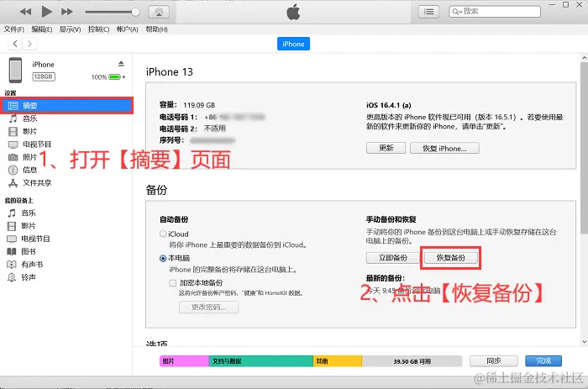Click the 立即备份 button
Image resolution: width=588 pixels, height=389 pixels.
[392, 258]
